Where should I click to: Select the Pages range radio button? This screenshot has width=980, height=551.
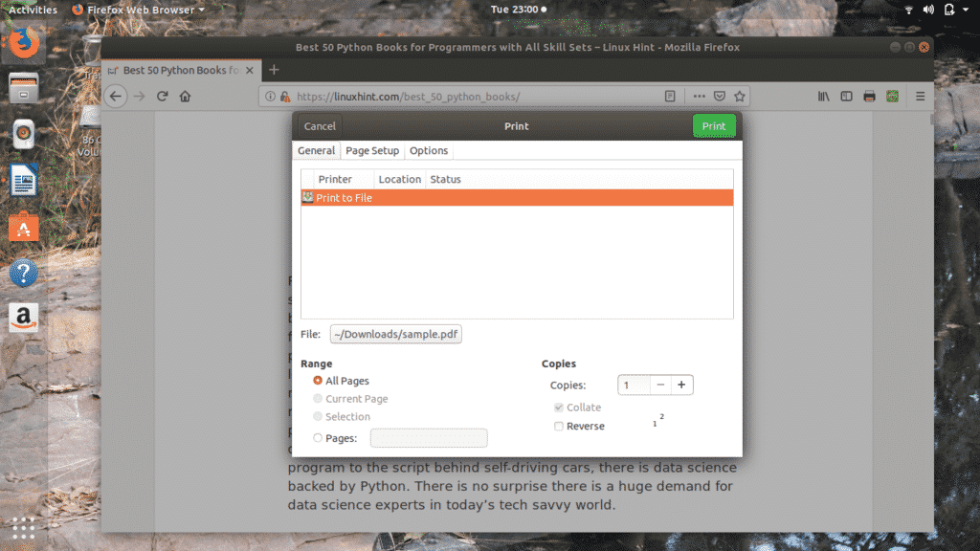318,438
